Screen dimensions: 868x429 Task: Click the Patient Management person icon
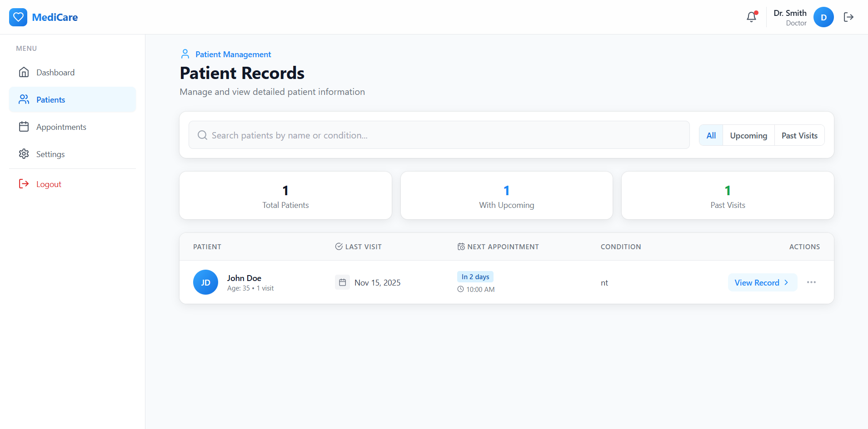[185, 54]
